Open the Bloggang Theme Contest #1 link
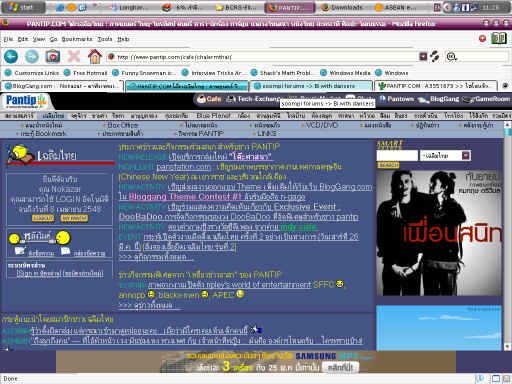Screen dimensions: 512x384 (x=185, y=197)
